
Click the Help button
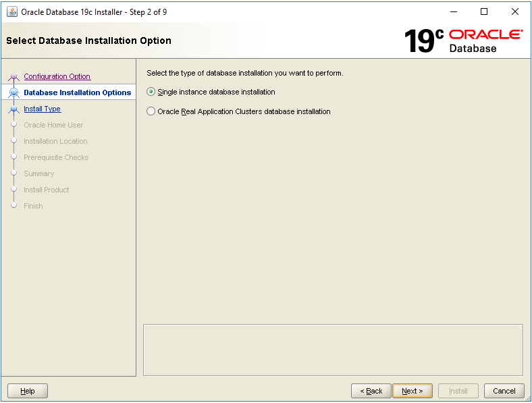(x=28, y=391)
